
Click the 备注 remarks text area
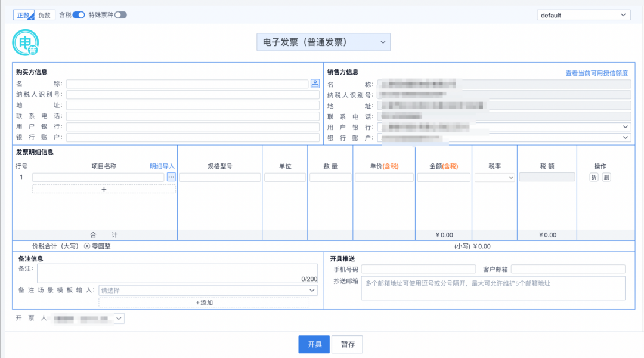178,273
